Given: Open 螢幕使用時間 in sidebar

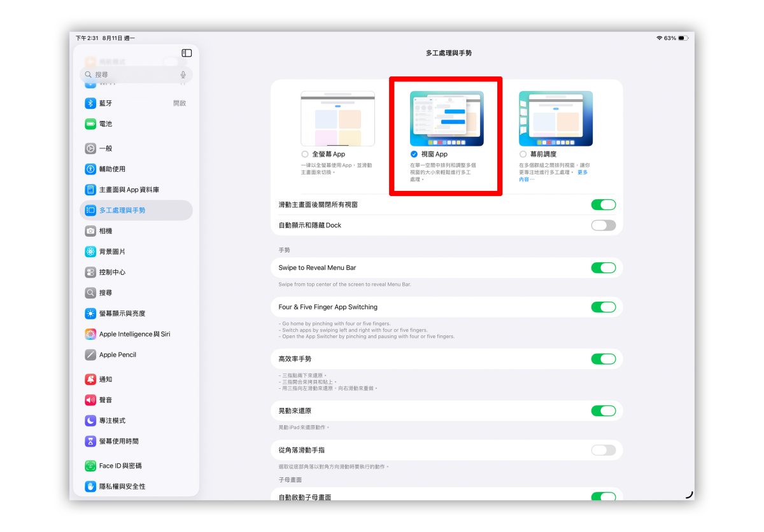Looking at the screenshot, I should (x=136, y=441).
